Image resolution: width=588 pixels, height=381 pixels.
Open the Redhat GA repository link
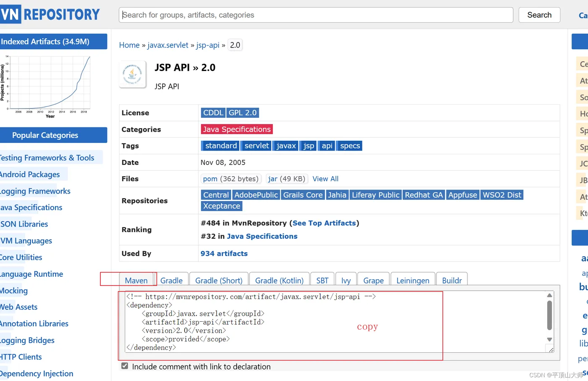tap(424, 195)
